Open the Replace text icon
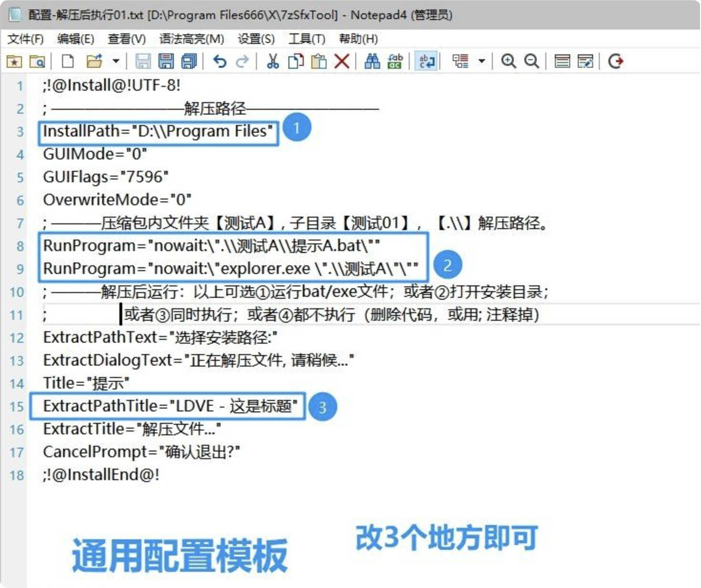The height and width of the screenshot is (588, 701). click(395, 61)
